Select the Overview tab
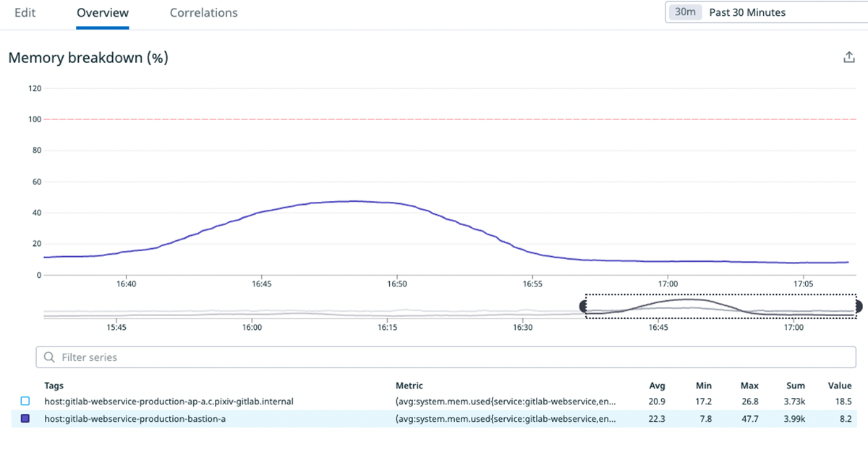The image size is (868, 450). [103, 13]
